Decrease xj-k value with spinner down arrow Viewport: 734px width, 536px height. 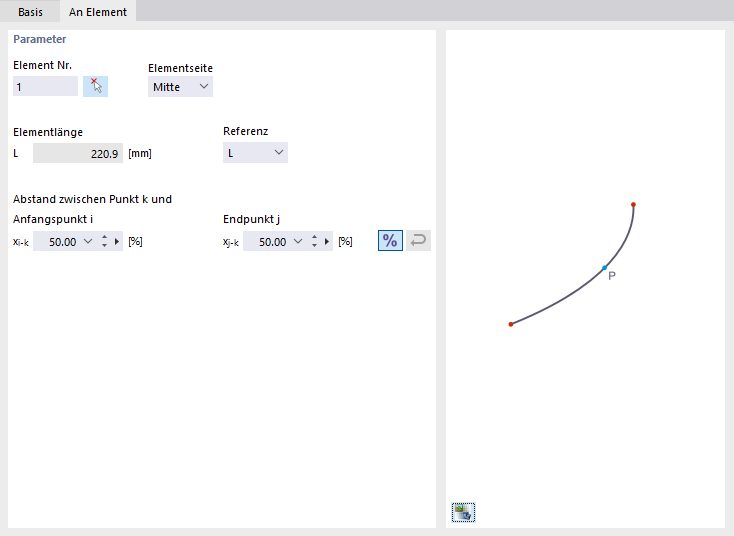314,245
